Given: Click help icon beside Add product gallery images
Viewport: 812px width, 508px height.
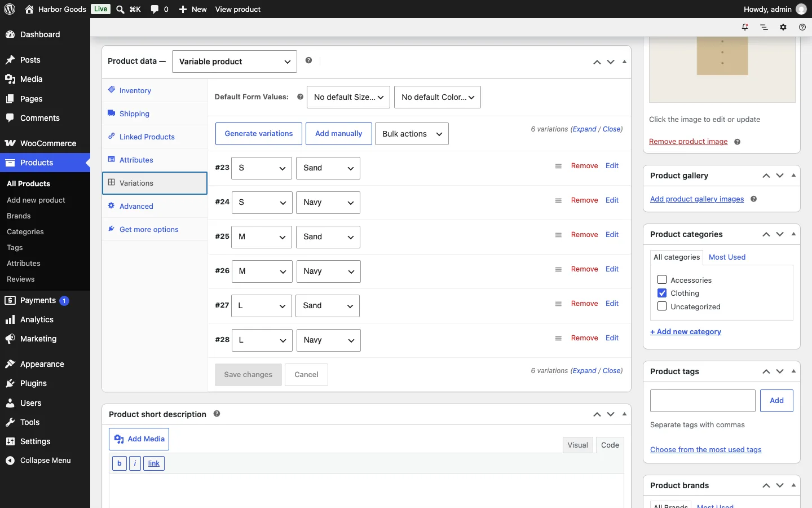Looking at the screenshot, I should click(753, 199).
